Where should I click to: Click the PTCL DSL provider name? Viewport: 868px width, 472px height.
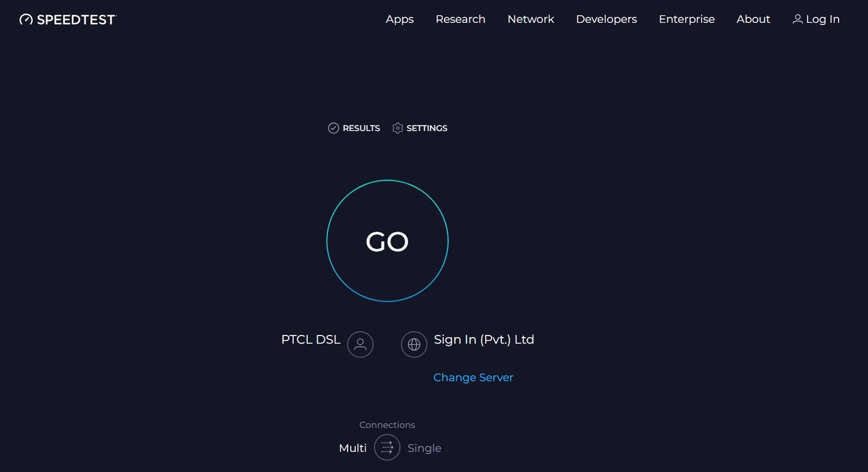click(x=311, y=339)
